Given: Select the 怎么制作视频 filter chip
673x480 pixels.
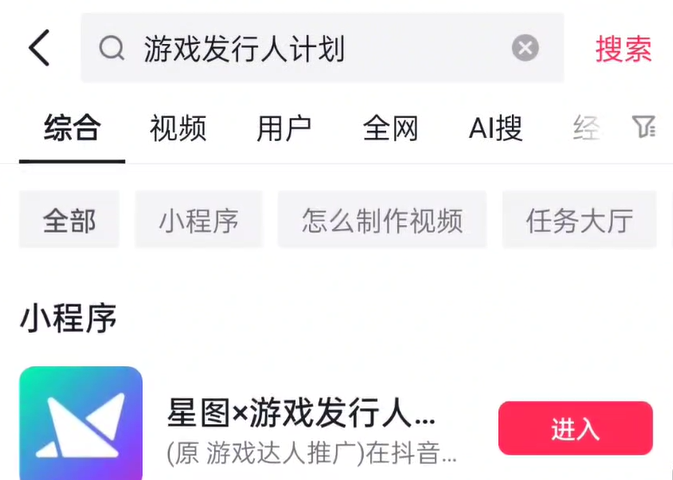Looking at the screenshot, I should click(382, 220).
